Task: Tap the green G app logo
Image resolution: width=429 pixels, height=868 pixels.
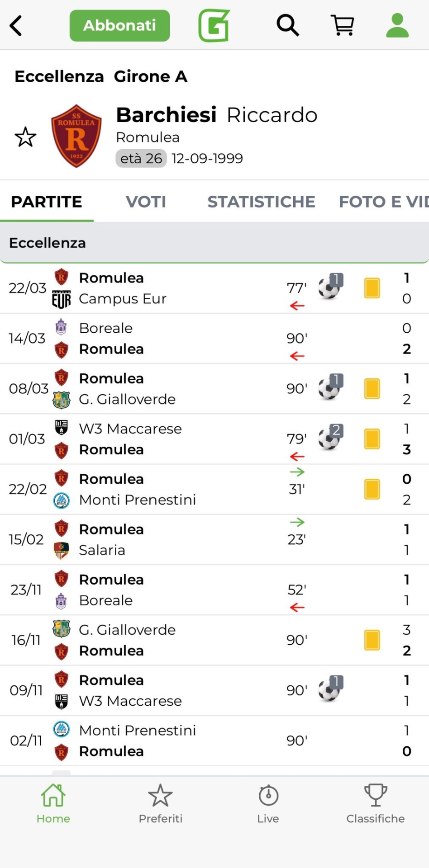Action: click(214, 25)
